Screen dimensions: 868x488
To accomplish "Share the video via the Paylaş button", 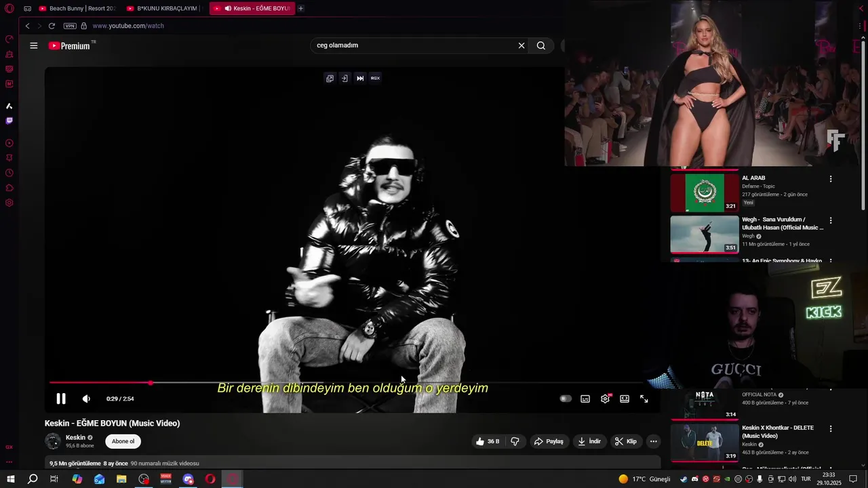I will tap(549, 441).
